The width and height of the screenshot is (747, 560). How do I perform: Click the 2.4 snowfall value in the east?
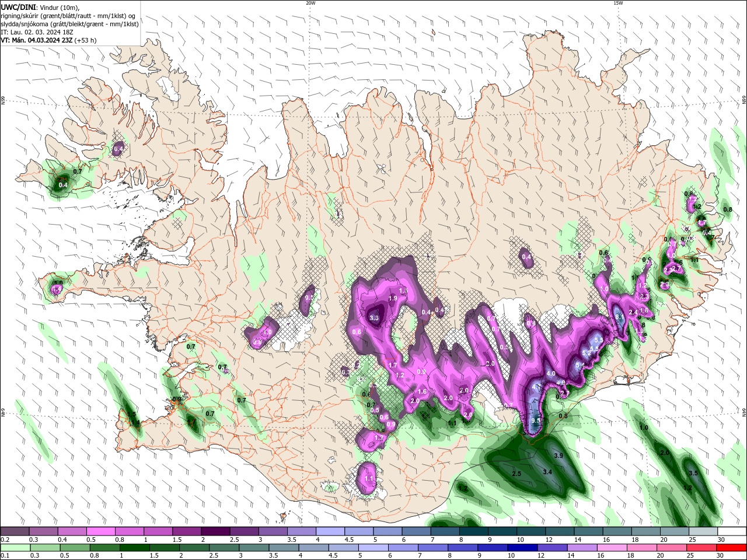[633, 312]
